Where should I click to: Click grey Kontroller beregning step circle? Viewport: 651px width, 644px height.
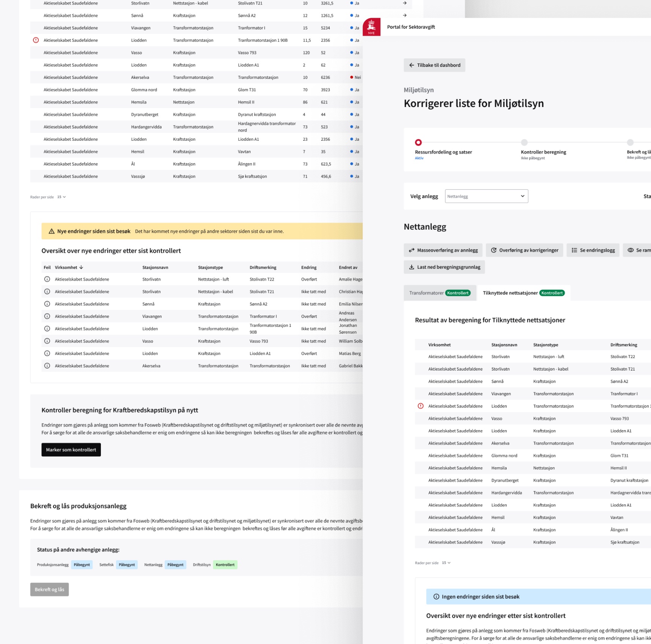coord(524,143)
